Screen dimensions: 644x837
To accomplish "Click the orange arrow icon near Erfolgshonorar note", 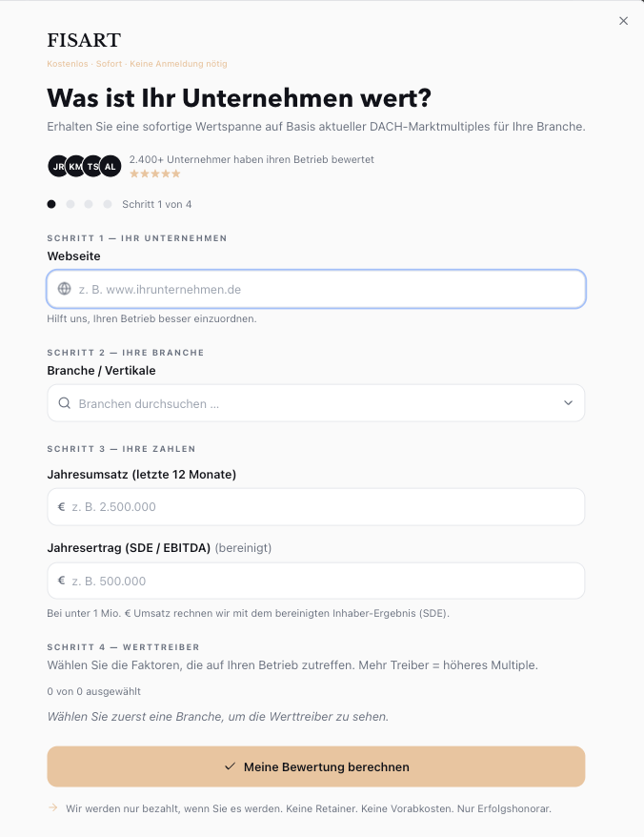I will [x=52, y=807].
